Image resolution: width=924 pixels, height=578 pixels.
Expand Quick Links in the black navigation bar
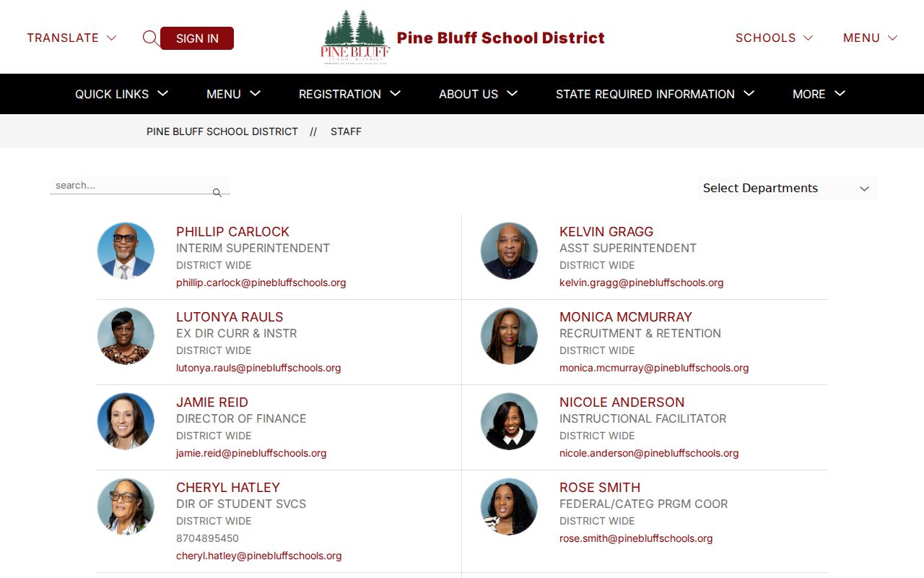[x=121, y=94]
